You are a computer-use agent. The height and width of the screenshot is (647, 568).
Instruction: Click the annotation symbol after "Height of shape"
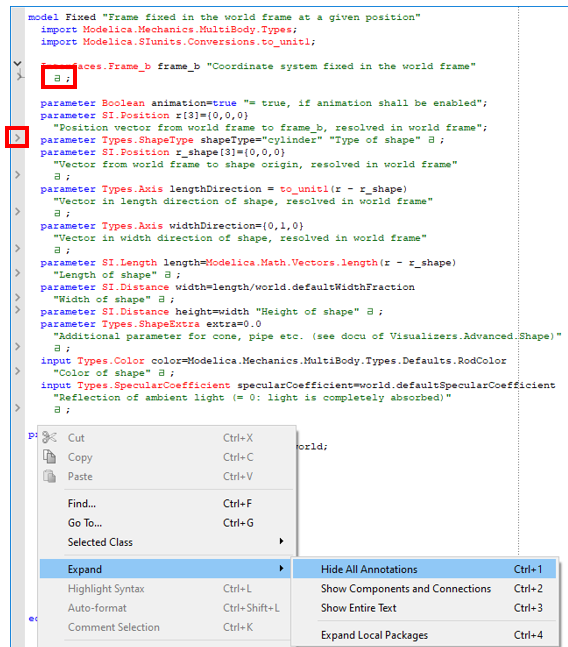pos(370,311)
